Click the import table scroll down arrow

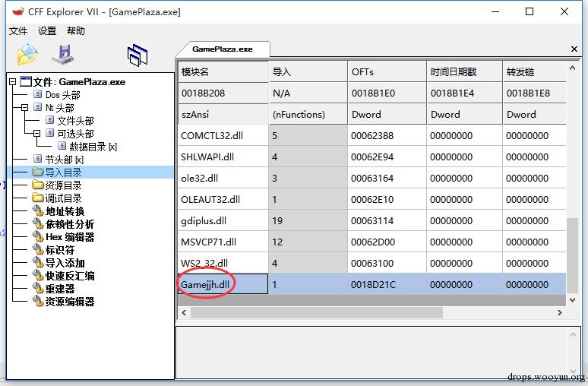point(572,299)
